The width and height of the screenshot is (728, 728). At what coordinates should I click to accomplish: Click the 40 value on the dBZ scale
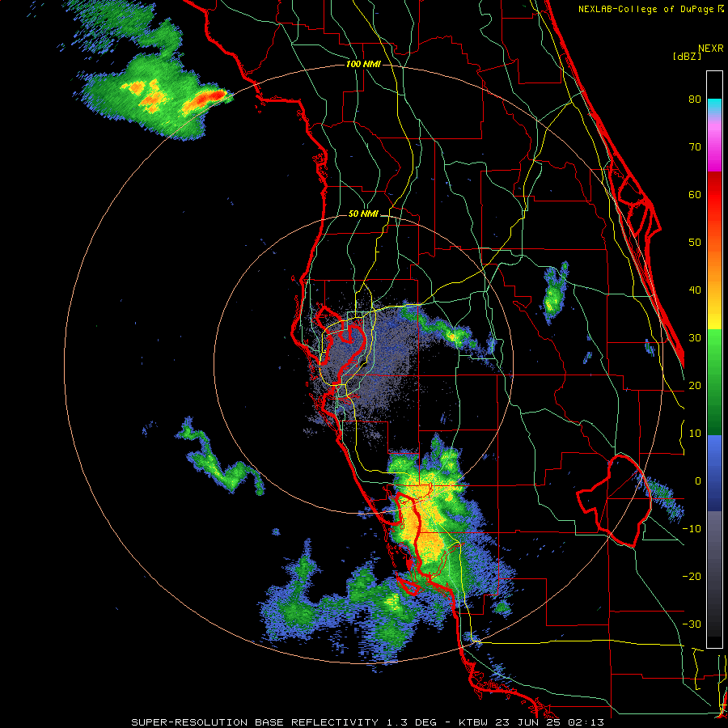click(695, 290)
